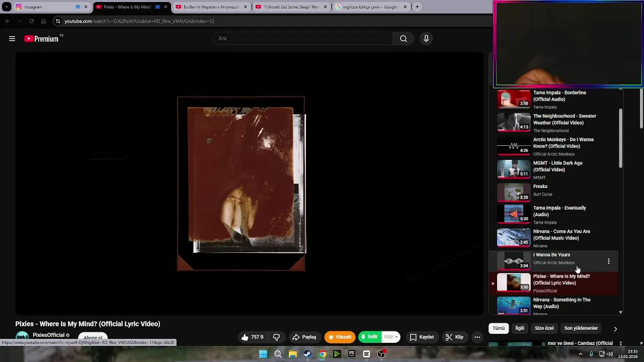The width and height of the screenshot is (644, 362).
Task: Click playlist scrollbar down arrow
Action: point(620,312)
